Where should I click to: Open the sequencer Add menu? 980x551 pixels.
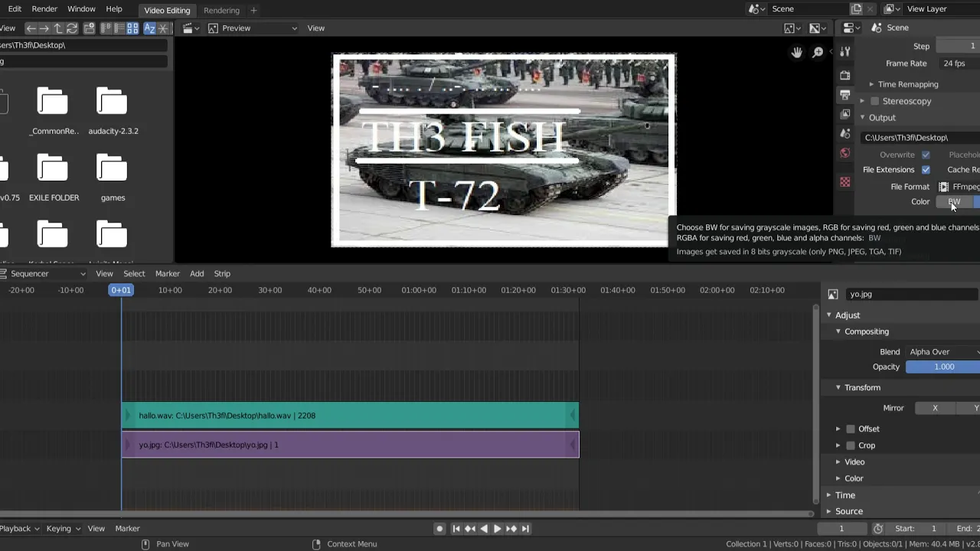[197, 274]
